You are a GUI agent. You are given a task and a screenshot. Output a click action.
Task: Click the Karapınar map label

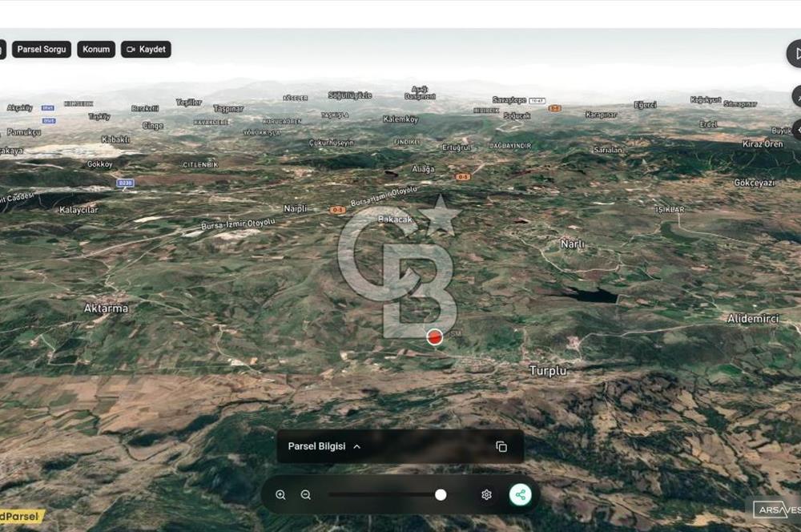pyautogui.click(x=602, y=115)
